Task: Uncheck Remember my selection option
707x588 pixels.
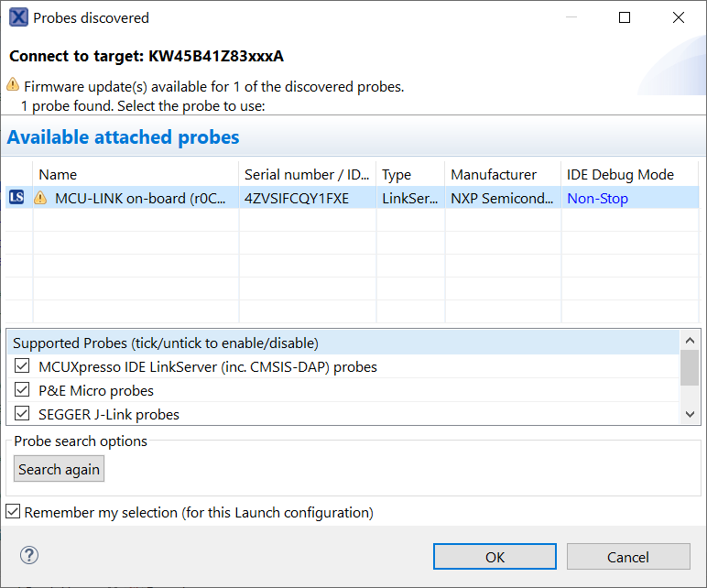Action: (x=13, y=512)
